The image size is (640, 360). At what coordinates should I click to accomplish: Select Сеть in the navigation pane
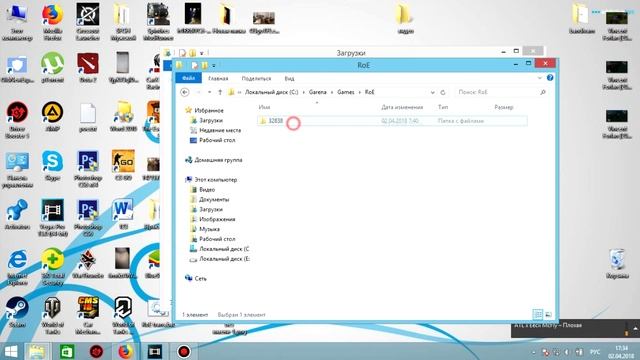click(x=200, y=278)
